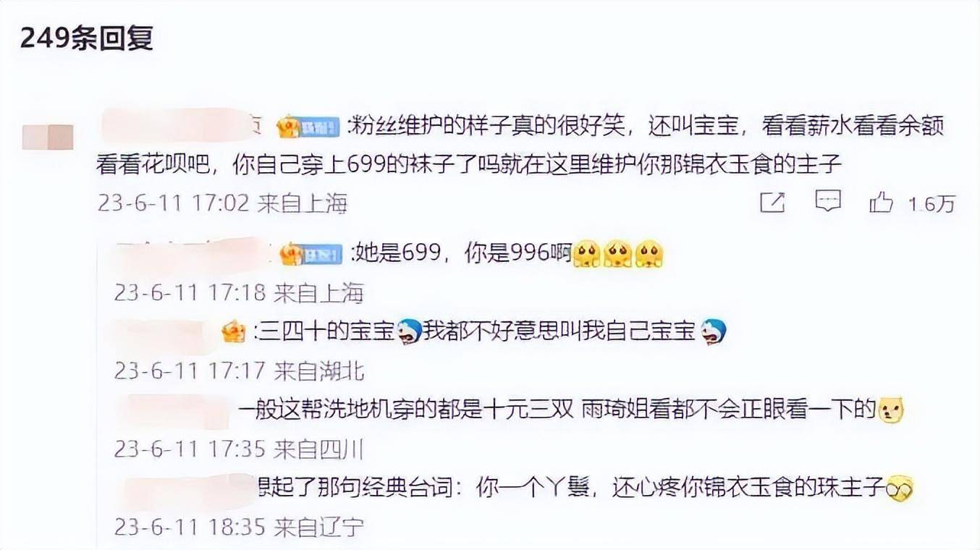Click the crown badge before 三四十的宝宝
This screenshot has width=980, height=550.
click(x=234, y=332)
